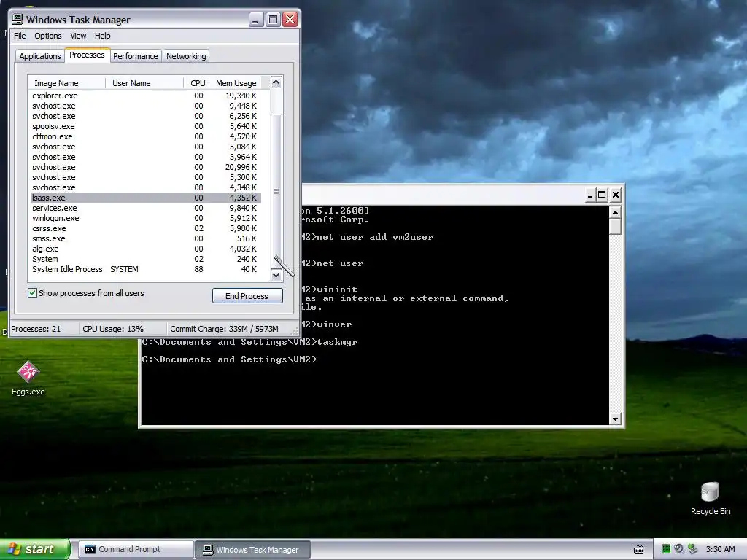Screen dimensions: 747x560
Task: Sort by CPU column header
Action: click(197, 83)
